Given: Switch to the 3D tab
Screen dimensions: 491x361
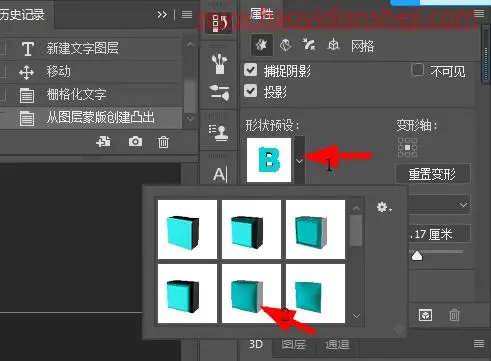Looking at the screenshot, I should point(256,344).
